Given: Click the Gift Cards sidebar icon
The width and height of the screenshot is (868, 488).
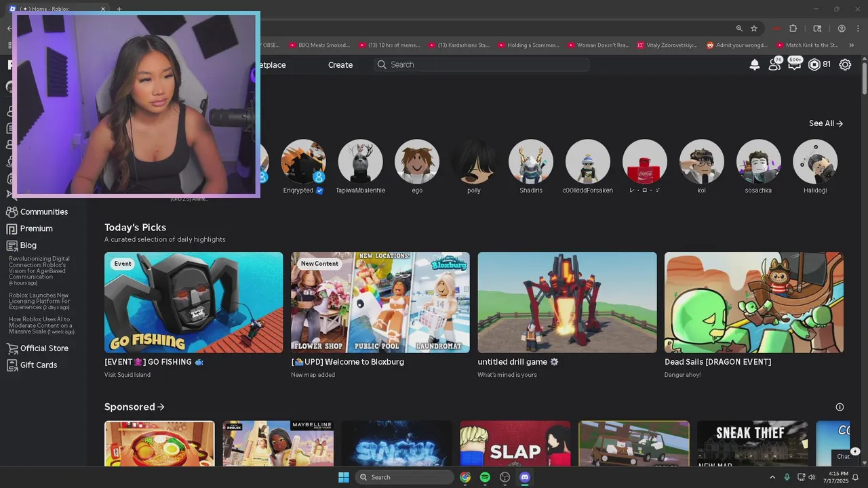Looking at the screenshot, I should (12, 365).
